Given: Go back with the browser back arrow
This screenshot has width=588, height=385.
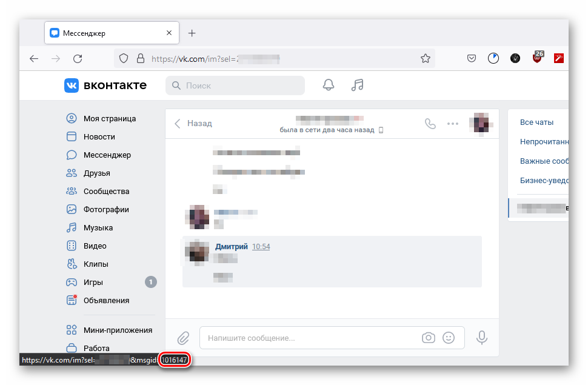Looking at the screenshot, I should [x=34, y=59].
